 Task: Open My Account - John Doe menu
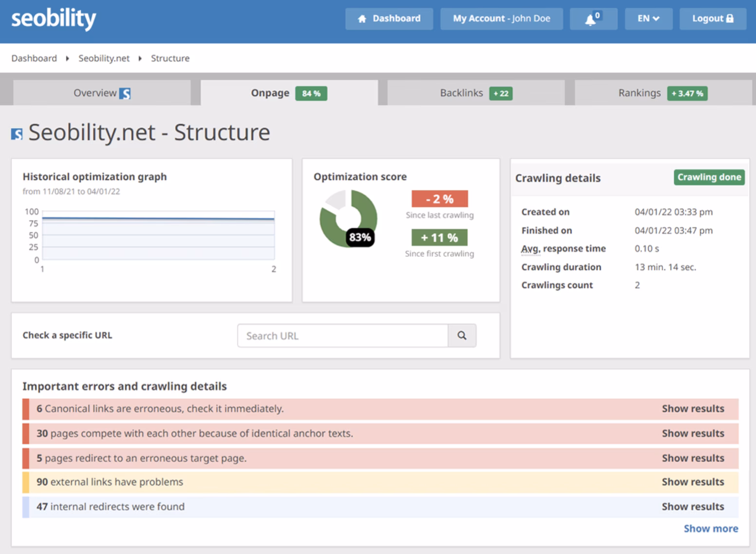(x=501, y=19)
